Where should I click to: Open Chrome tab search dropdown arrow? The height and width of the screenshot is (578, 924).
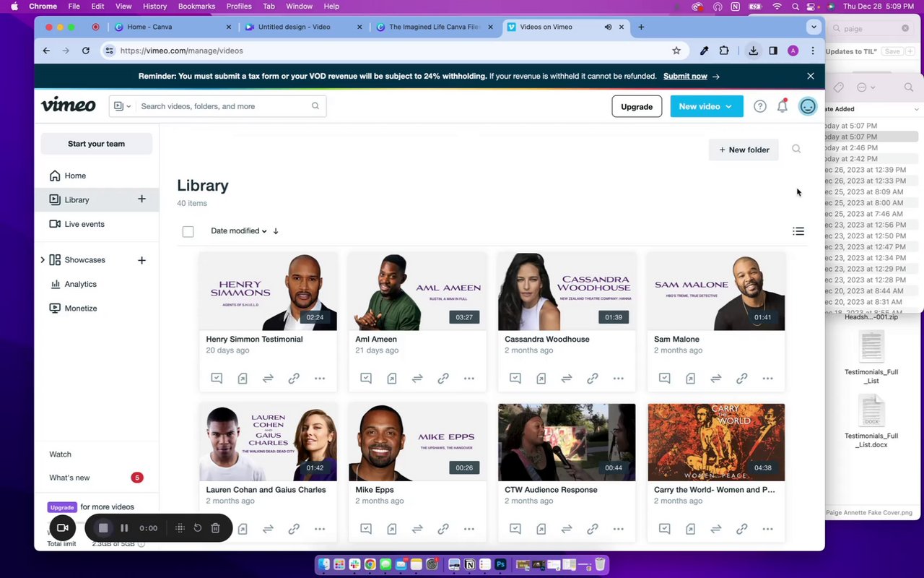[x=814, y=27]
